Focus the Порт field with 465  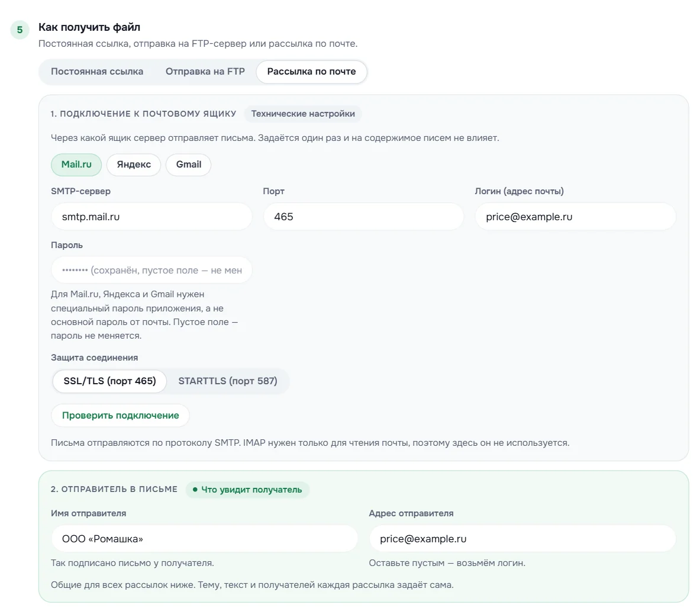[x=363, y=217]
